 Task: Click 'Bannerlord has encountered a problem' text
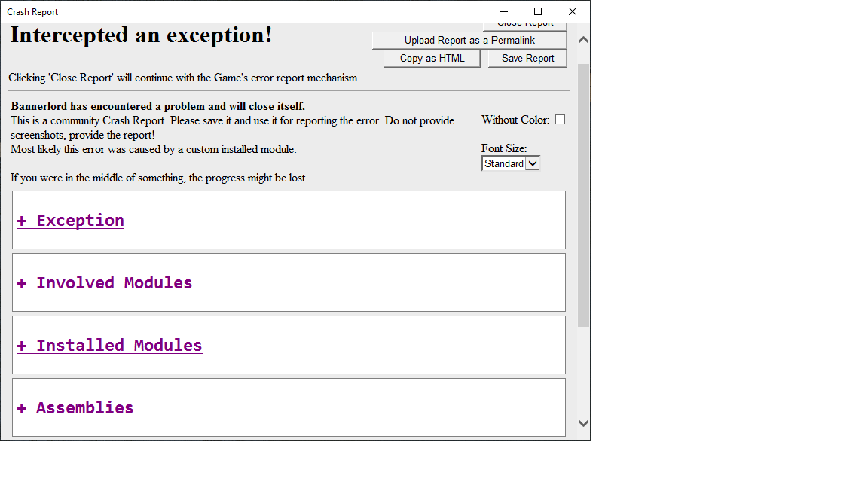point(157,106)
